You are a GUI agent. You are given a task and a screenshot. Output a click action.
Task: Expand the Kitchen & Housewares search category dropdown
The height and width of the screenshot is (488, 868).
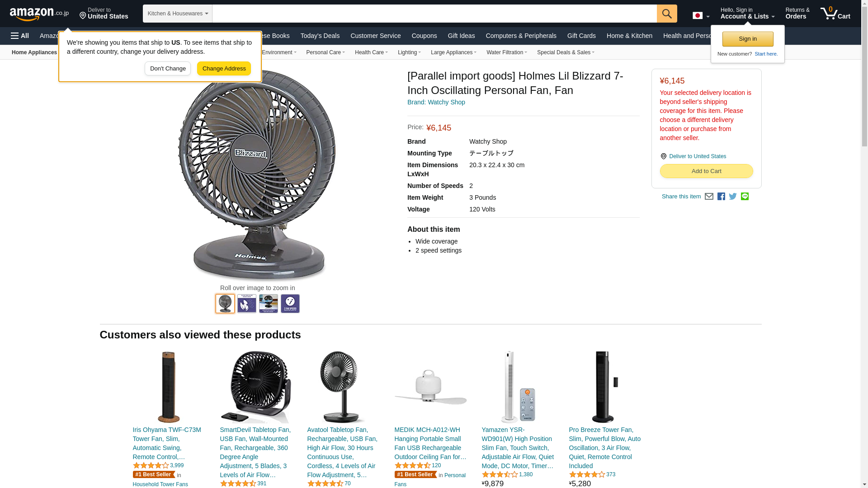pyautogui.click(x=178, y=14)
